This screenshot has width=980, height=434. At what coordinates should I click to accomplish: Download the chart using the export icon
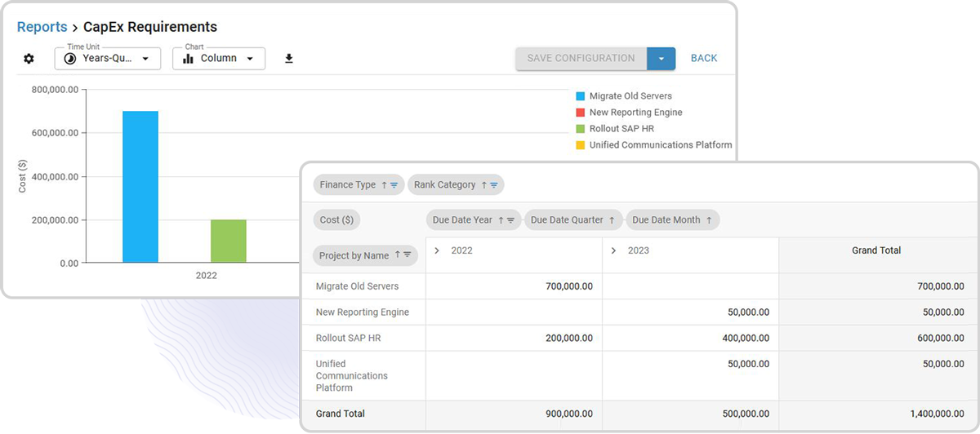[288, 59]
